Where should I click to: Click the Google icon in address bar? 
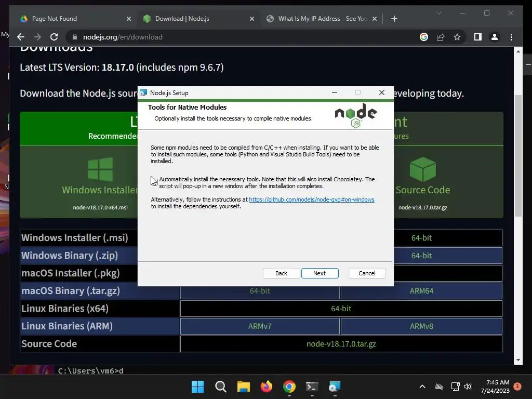click(x=424, y=37)
